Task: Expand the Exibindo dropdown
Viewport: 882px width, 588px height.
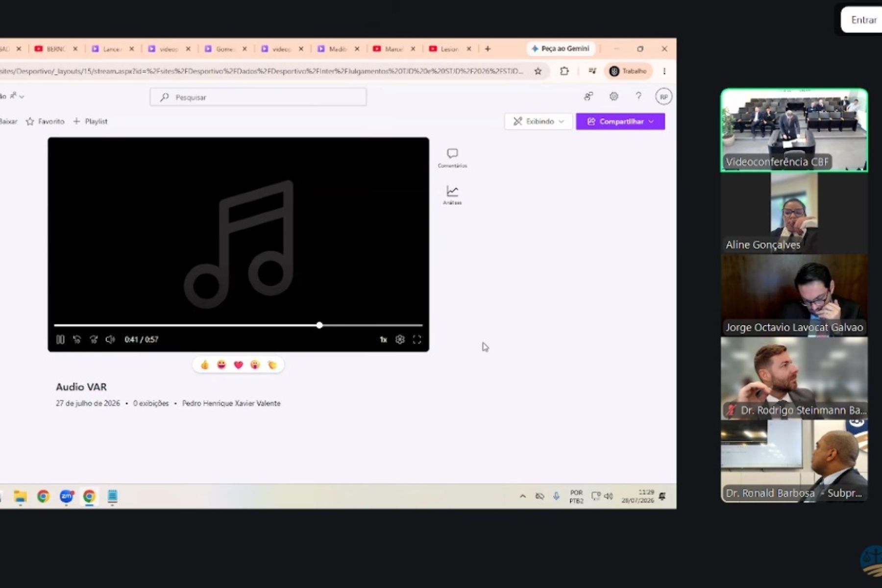Action: [539, 122]
